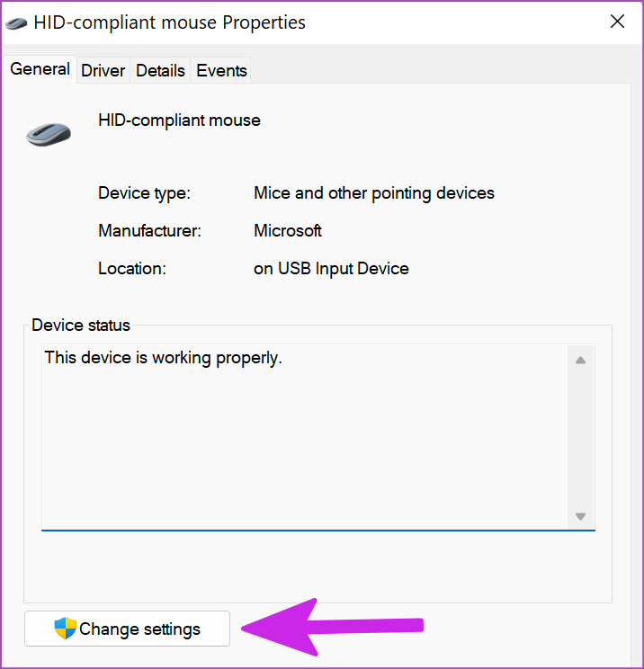Click the shield icon on Change settings
The height and width of the screenshot is (669, 644).
(66, 628)
